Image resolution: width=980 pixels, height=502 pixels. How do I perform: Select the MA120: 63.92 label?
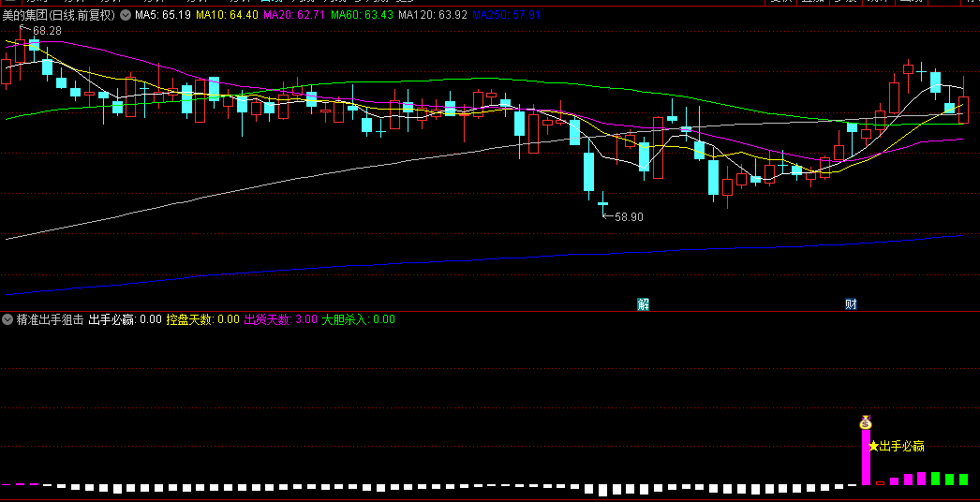click(x=433, y=15)
